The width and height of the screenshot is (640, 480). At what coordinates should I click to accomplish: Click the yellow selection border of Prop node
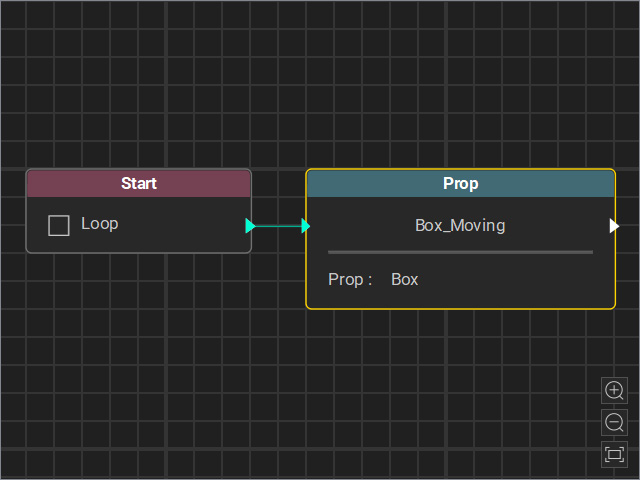tap(460, 309)
